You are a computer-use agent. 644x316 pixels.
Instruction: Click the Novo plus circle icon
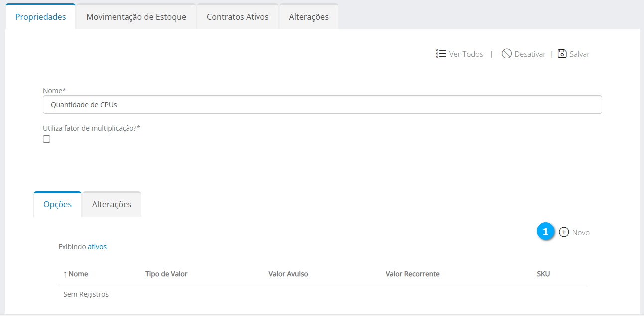(564, 232)
